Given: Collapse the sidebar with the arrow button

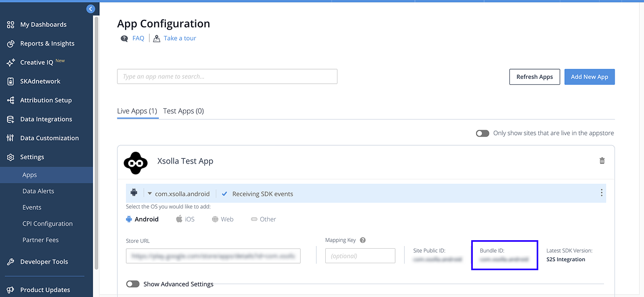Looking at the screenshot, I should [91, 9].
